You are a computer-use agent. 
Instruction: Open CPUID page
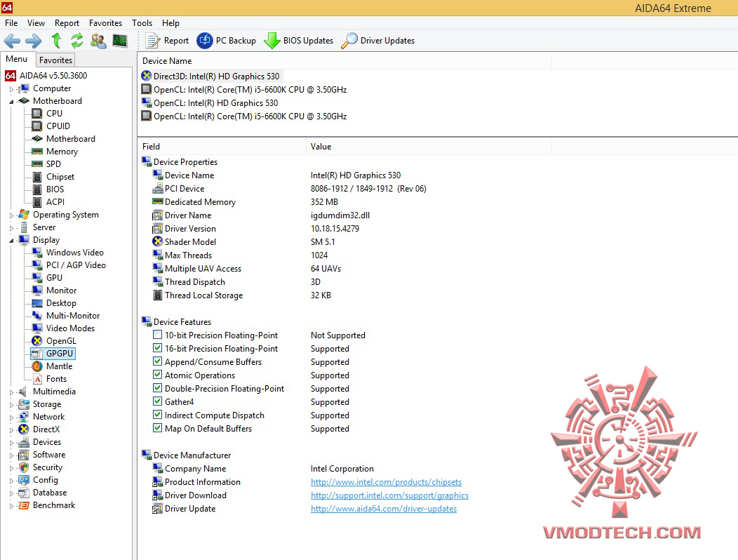tap(58, 126)
